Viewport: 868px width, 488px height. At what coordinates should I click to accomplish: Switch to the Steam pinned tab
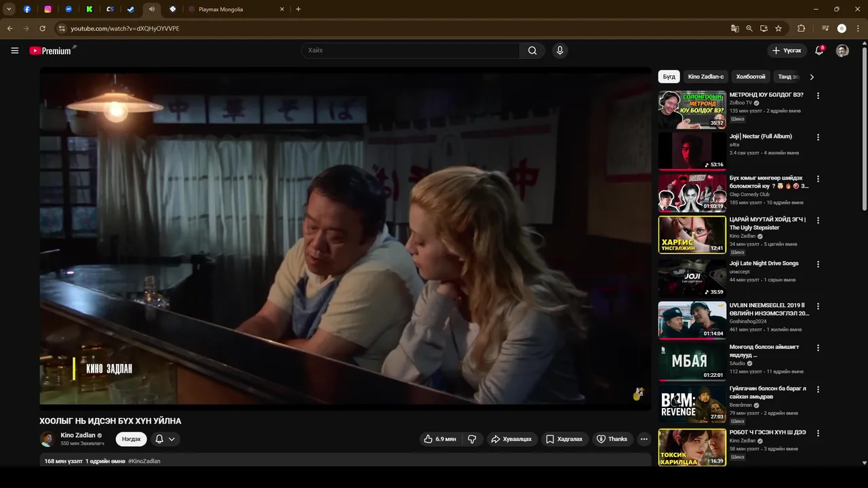pyautogui.click(x=131, y=9)
